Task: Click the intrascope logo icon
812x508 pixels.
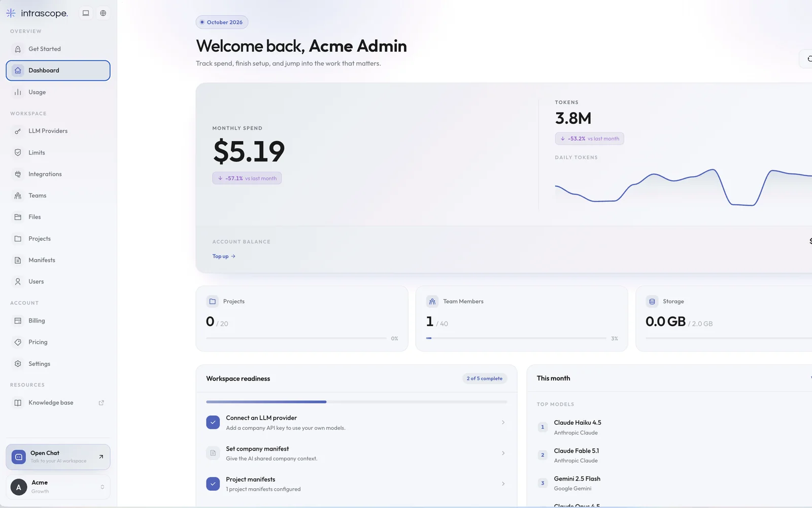Action: pyautogui.click(x=11, y=13)
